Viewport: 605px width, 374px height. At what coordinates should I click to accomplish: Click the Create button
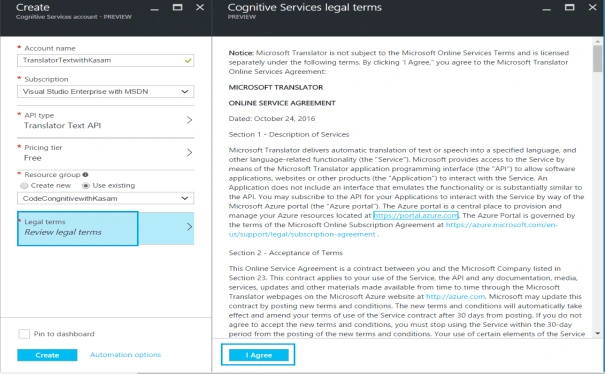point(47,355)
